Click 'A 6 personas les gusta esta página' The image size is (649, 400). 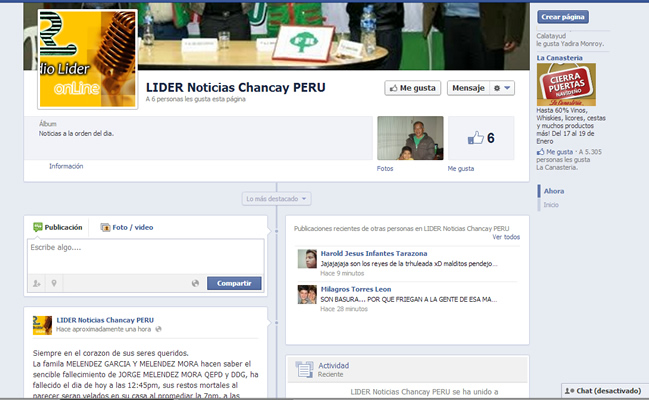click(195, 99)
